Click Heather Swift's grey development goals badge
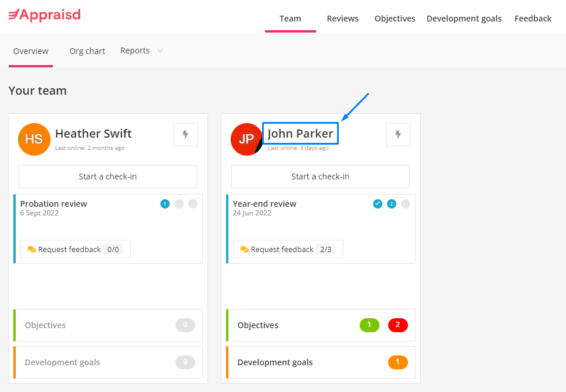The image size is (566, 392). click(185, 362)
